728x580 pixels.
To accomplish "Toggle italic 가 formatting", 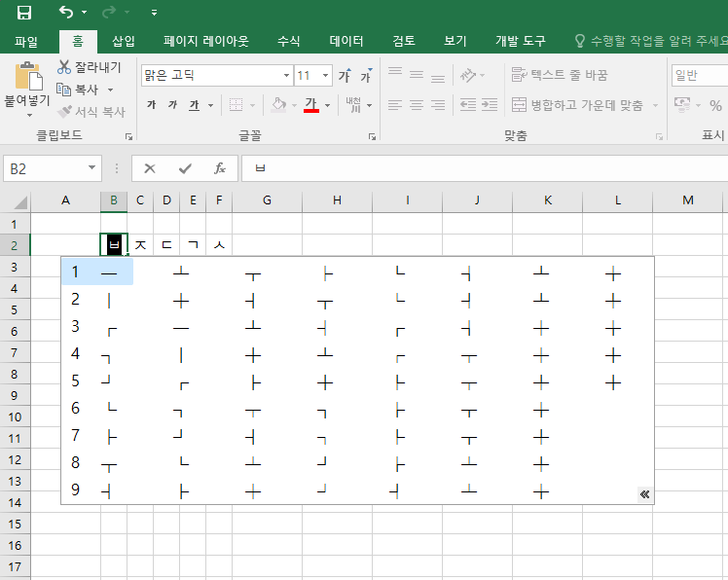I will point(172,105).
